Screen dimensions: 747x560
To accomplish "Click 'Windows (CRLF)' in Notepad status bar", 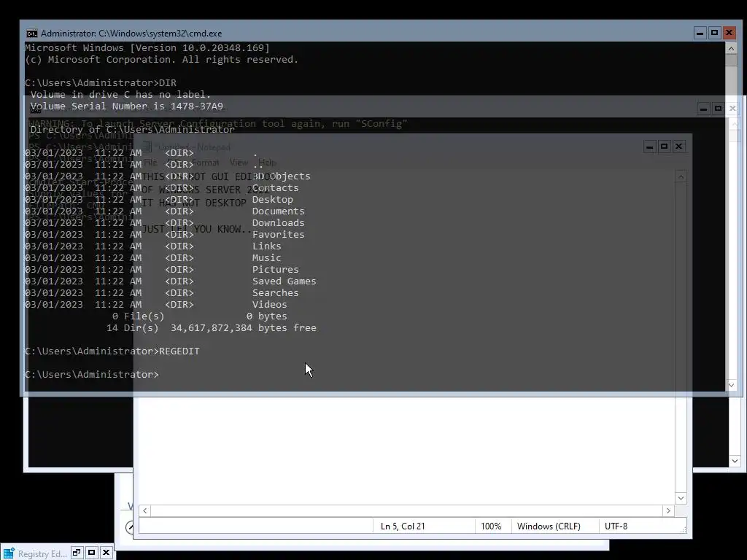I will tap(549, 526).
